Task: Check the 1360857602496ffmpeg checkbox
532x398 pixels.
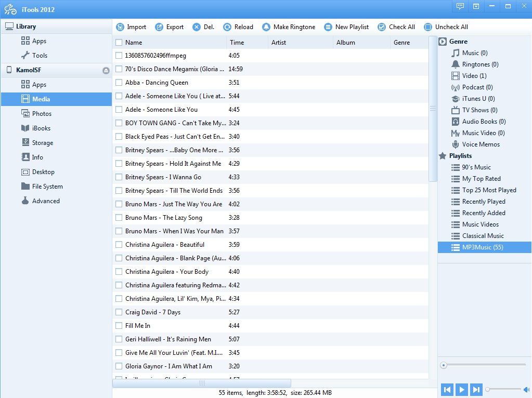Action: [119, 55]
